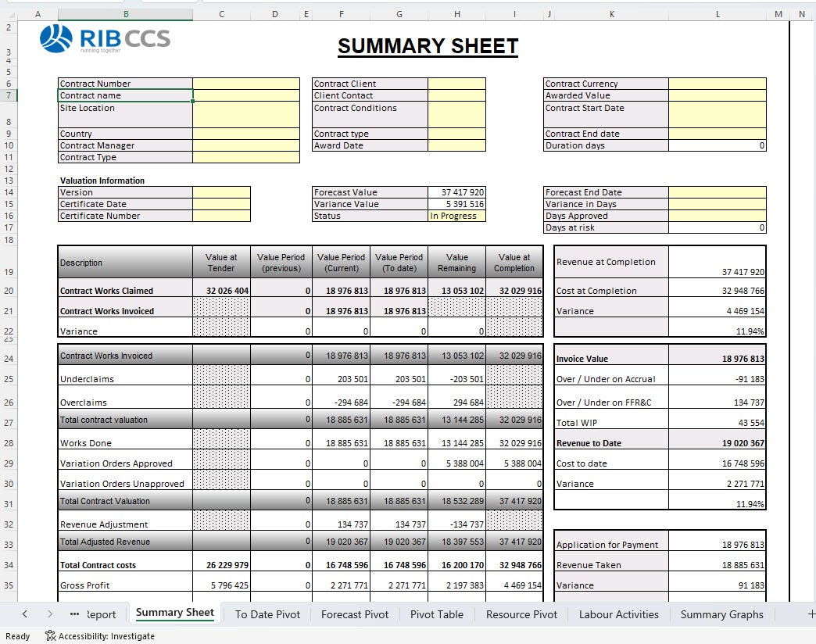Image resolution: width=816 pixels, height=644 pixels.
Task: Select the Variance Value 5 391 516 cell
Action: point(456,204)
